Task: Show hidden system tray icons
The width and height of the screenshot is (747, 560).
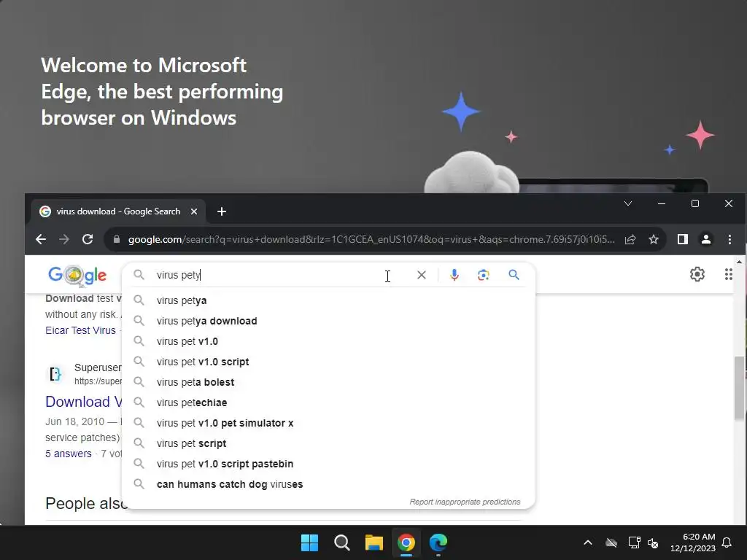Action: (588, 542)
